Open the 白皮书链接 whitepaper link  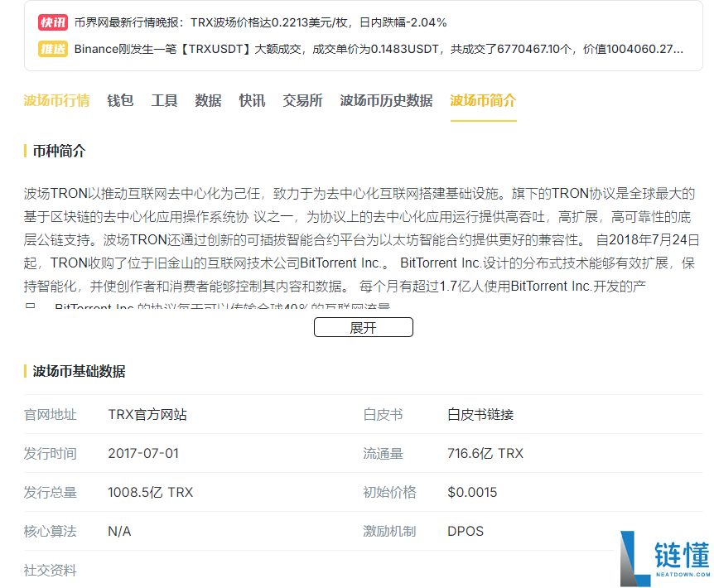480,415
